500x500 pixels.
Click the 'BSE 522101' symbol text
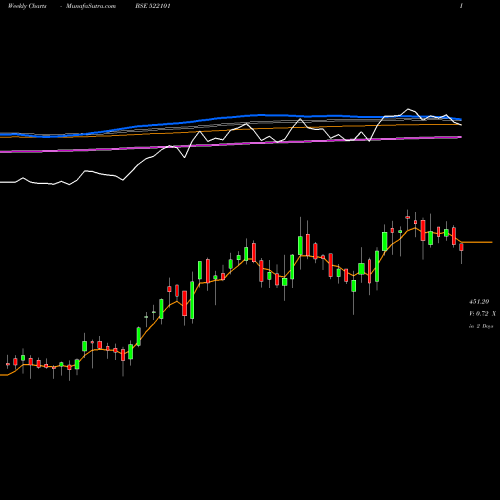(153, 6)
